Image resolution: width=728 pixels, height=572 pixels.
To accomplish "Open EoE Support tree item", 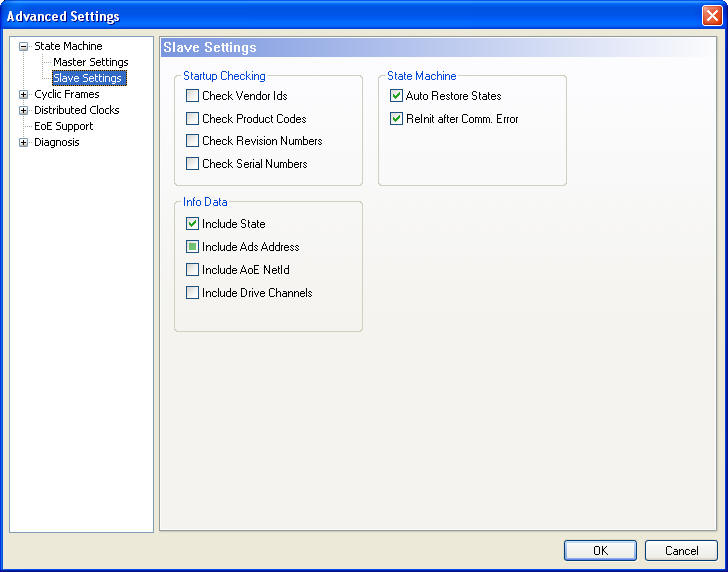I will (63, 126).
